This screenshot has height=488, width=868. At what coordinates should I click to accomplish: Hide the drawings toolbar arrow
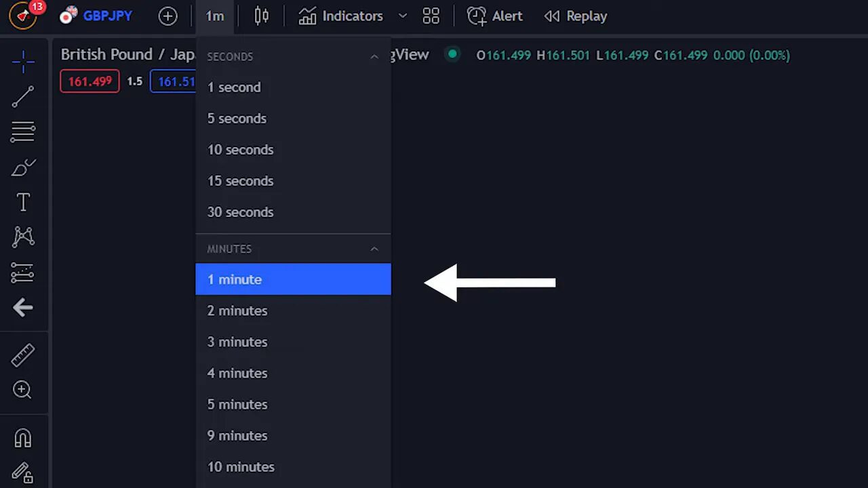(23, 308)
